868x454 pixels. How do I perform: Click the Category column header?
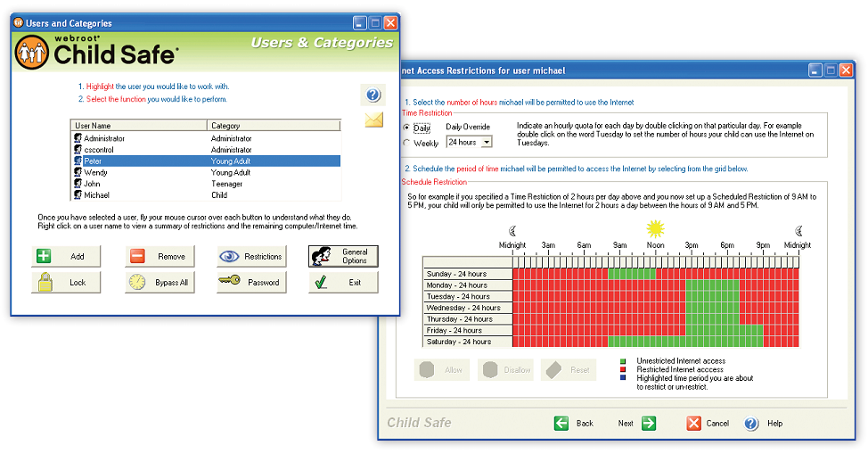click(x=274, y=126)
